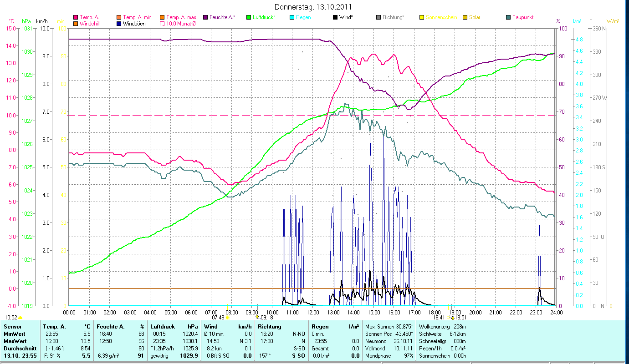Click the 12:00 label on time axis
629x364 pixels.
pos(312,313)
